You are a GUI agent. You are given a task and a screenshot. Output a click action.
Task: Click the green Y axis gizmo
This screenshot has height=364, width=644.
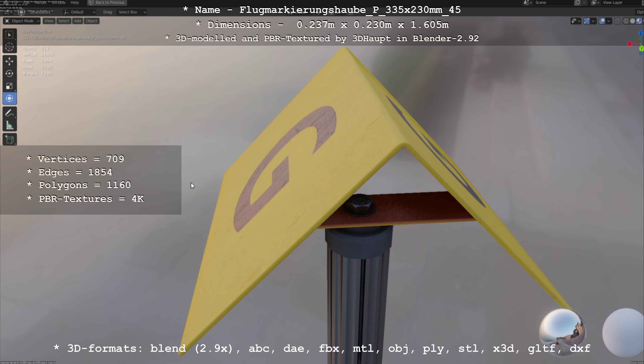(x=642, y=49)
